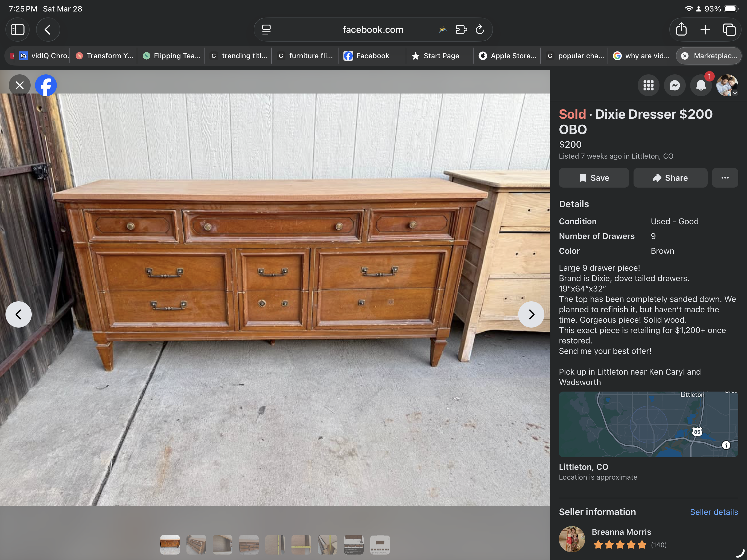Open Facebook Messenger icon
Viewport: 747px width, 560px height.
pyautogui.click(x=674, y=86)
